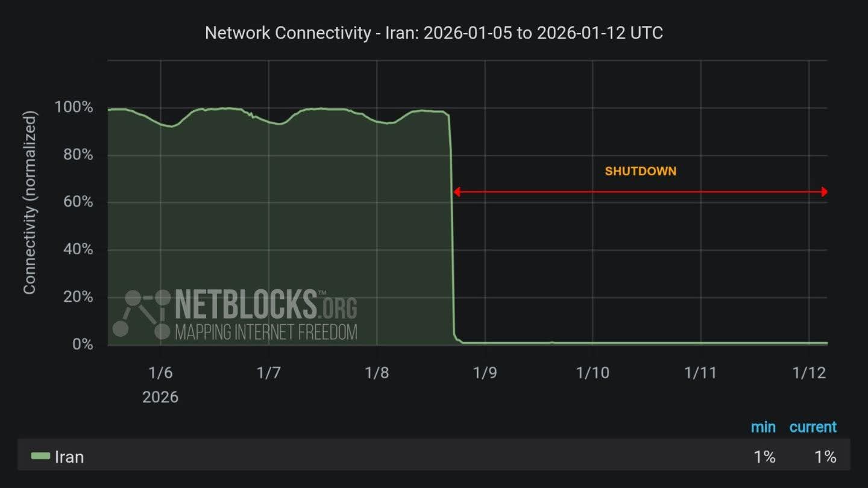Click the 1% value under the current column
Screen dimensions: 868x488
[825, 457]
